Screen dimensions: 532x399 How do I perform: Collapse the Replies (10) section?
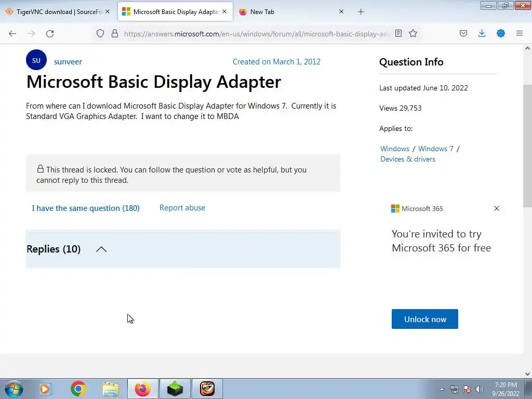click(101, 249)
